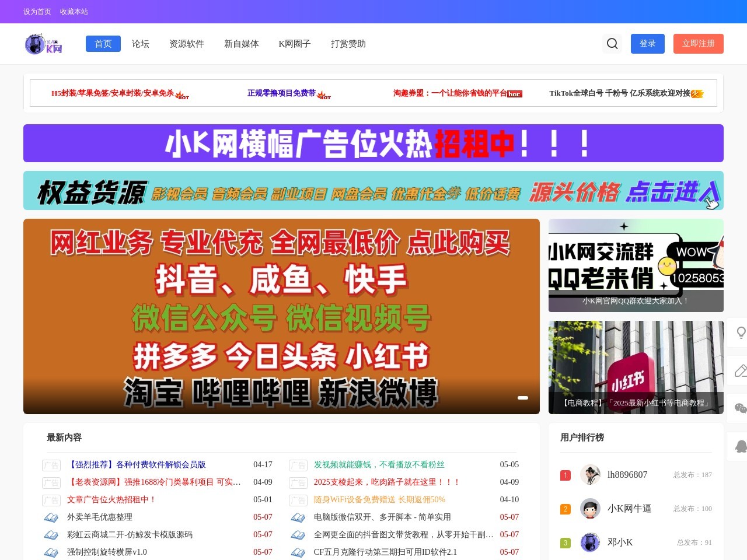Open 外卖羊毛优惠整理 post
Screen dimensions: 747x560
click(x=100, y=517)
